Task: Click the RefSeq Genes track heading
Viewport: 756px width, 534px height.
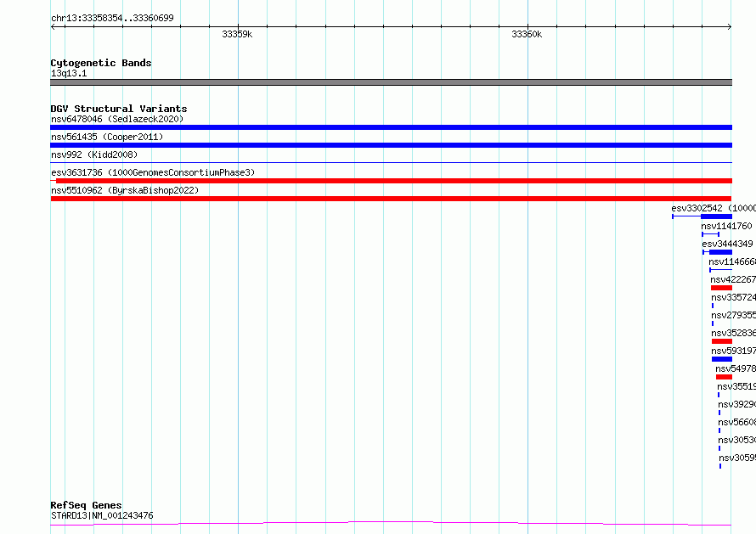Action: point(86,505)
